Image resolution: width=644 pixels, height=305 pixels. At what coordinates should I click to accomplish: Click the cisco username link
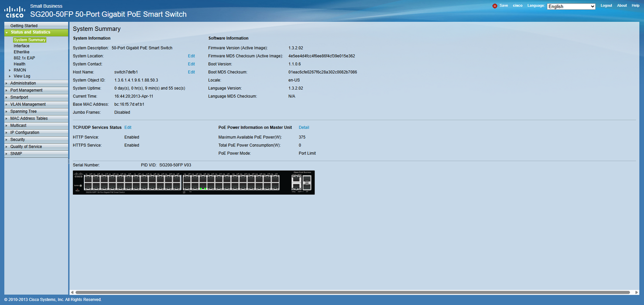pyautogui.click(x=517, y=6)
